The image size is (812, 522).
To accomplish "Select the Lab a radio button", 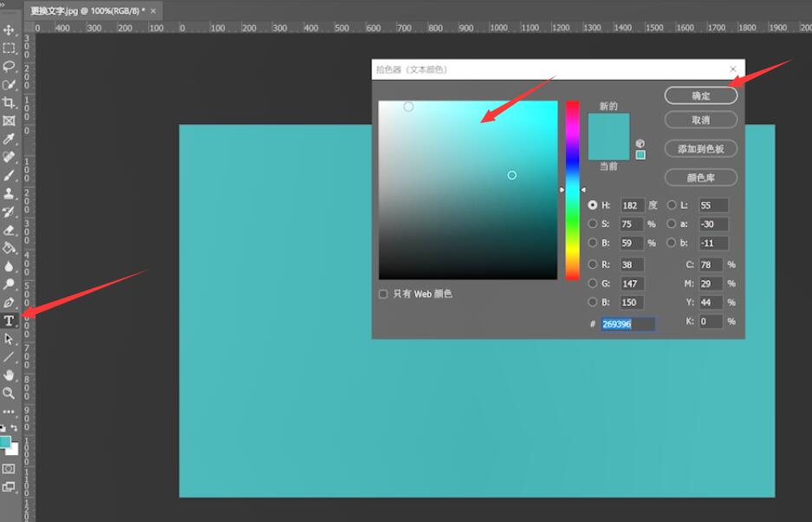I will click(672, 224).
